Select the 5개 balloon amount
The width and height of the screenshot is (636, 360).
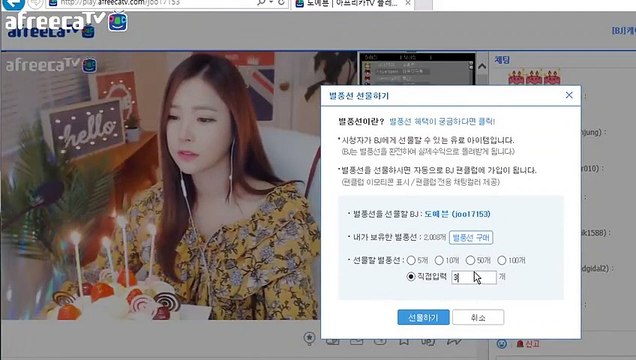point(411,260)
